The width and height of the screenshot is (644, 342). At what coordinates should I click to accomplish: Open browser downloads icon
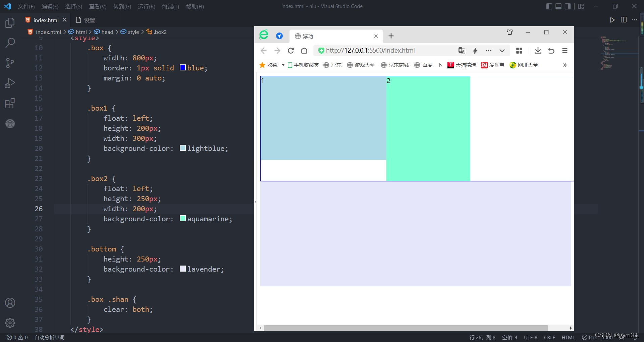pyautogui.click(x=538, y=51)
